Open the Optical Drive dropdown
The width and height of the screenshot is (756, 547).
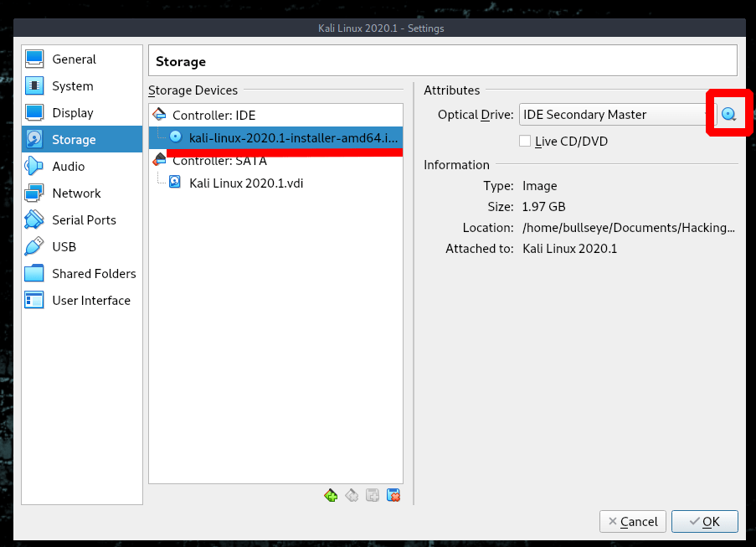(x=618, y=115)
